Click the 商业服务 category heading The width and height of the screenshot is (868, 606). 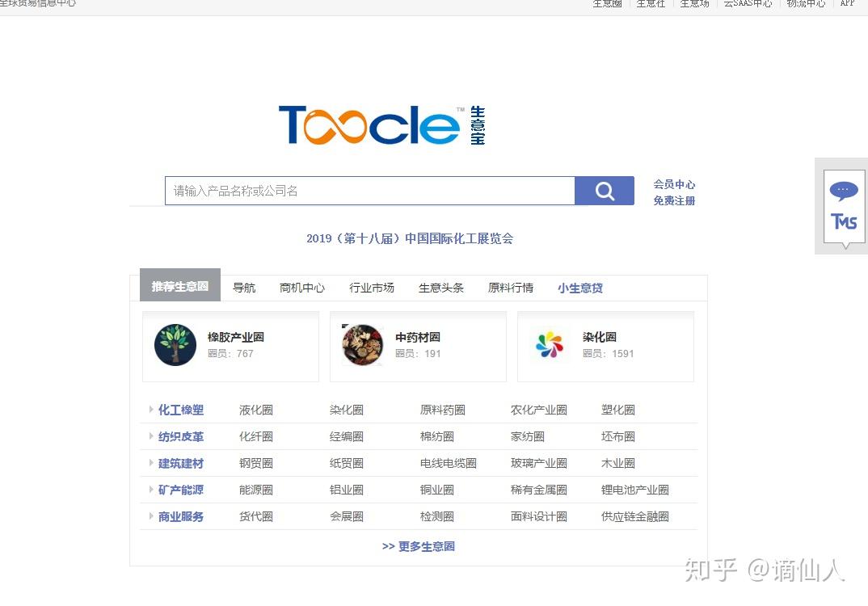click(x=181, y=516)
